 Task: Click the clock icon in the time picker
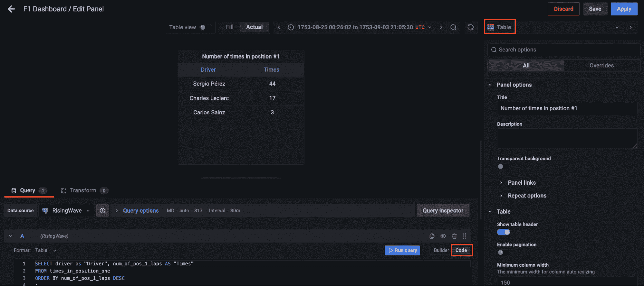(291, 27)
